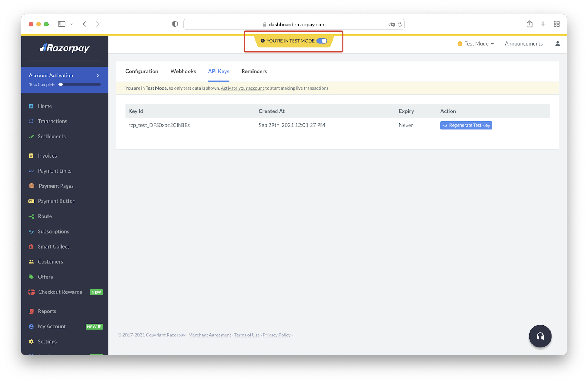Click the Offers tag icon
Screen dimensions: 588x383
click(x=31, y=277)
